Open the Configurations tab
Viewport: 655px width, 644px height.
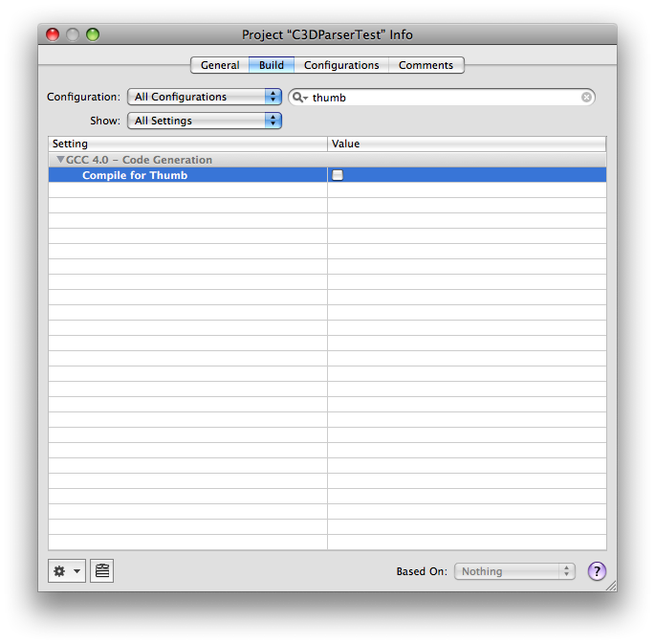(x=341, y=65)
